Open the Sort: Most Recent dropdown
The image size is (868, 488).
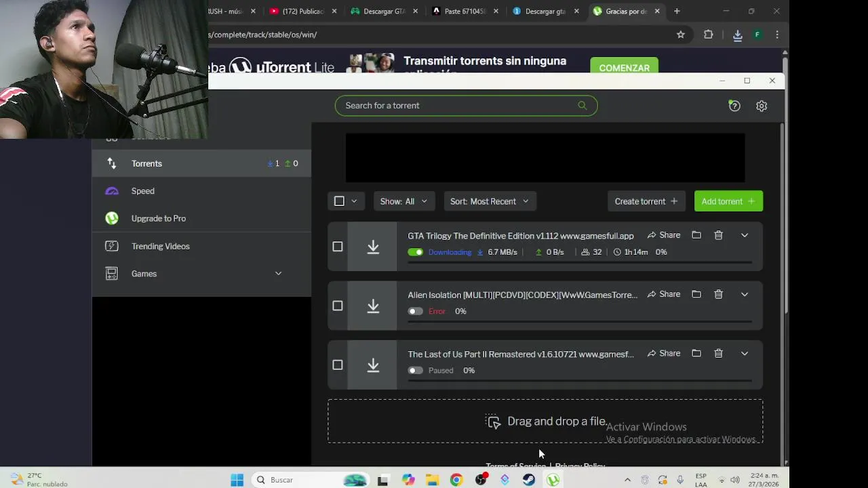[490, 201]
